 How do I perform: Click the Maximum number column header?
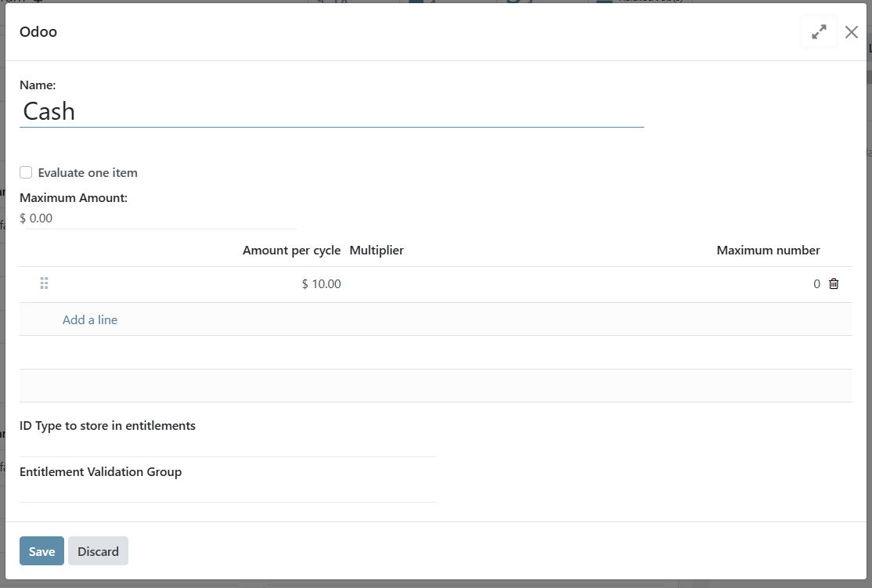click(768, 250)
